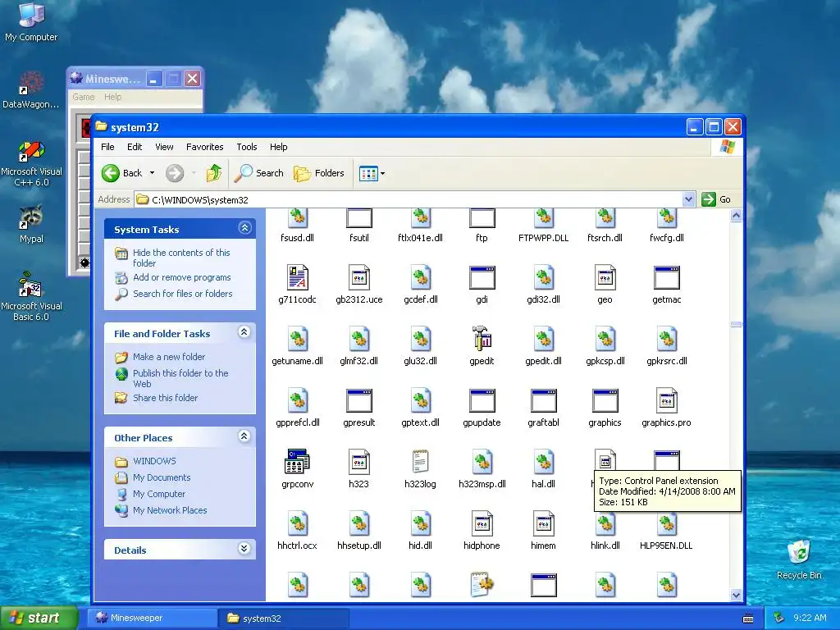Click the file list scrollbar up arrow
840x630 pixels.
(x=736, y=216)
